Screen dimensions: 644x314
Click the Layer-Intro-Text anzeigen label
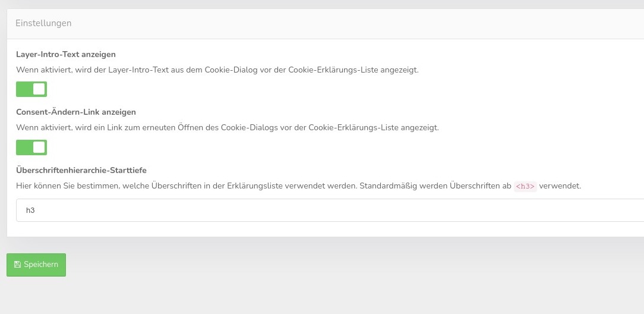click(x=66, y=54)
